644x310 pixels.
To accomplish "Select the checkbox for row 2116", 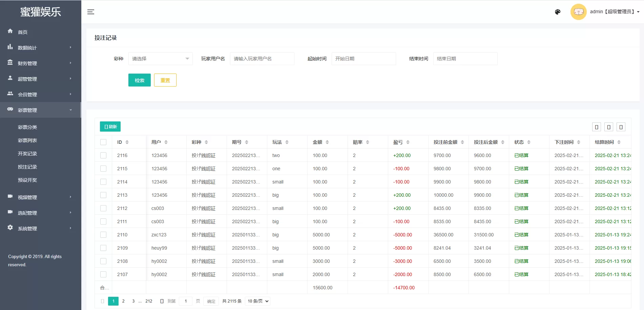I will [x=103, y=155].
